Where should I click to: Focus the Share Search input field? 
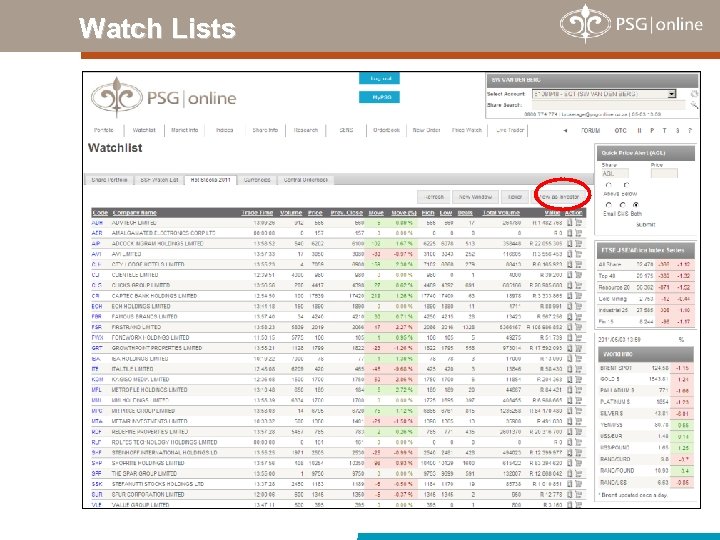coord(608,105)
